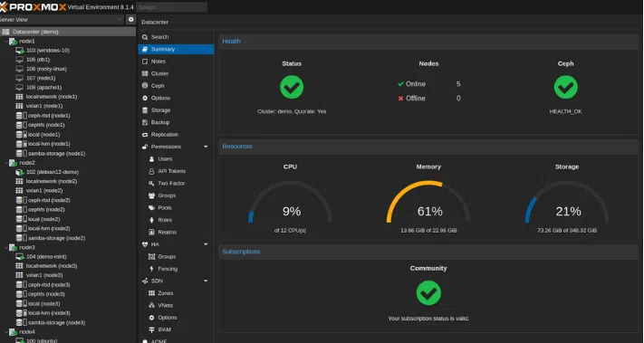Open the Summary menu item
Image resolution: width=644 pixels, height=343 pixels.
(x=176, y=49)
